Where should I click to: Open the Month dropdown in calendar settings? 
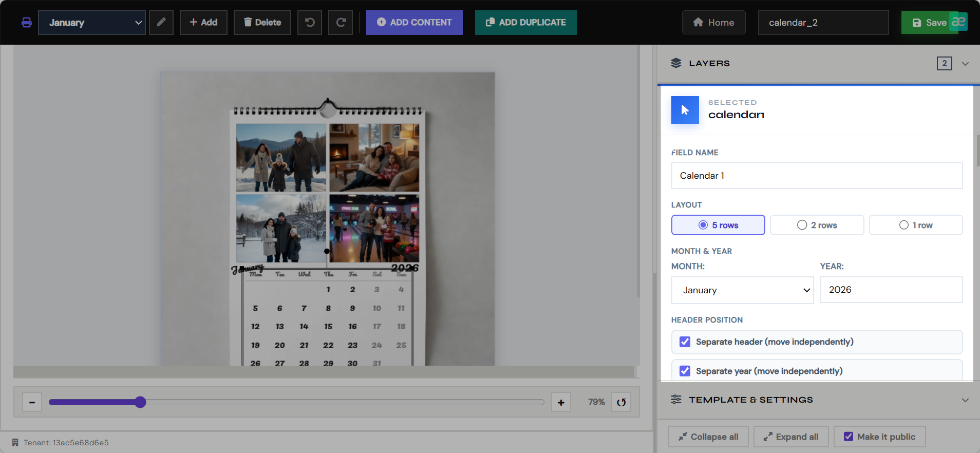pos(742,290)
